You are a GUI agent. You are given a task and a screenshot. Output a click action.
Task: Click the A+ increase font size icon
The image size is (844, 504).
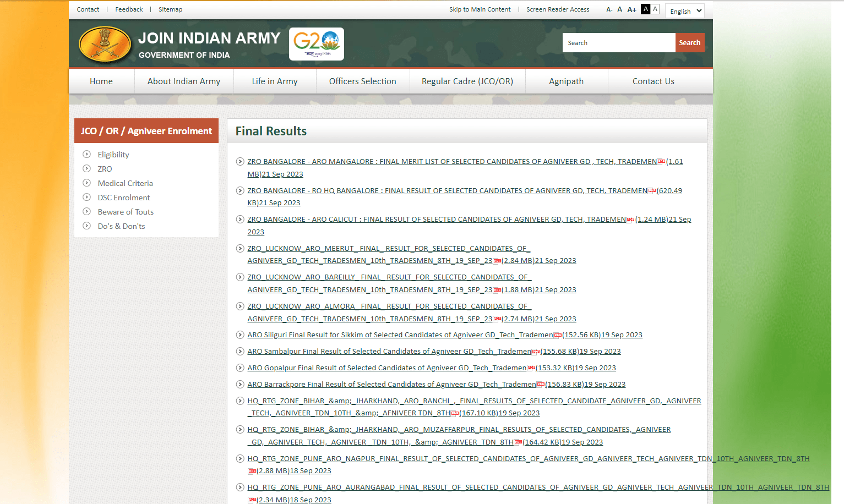click(631, 10)
